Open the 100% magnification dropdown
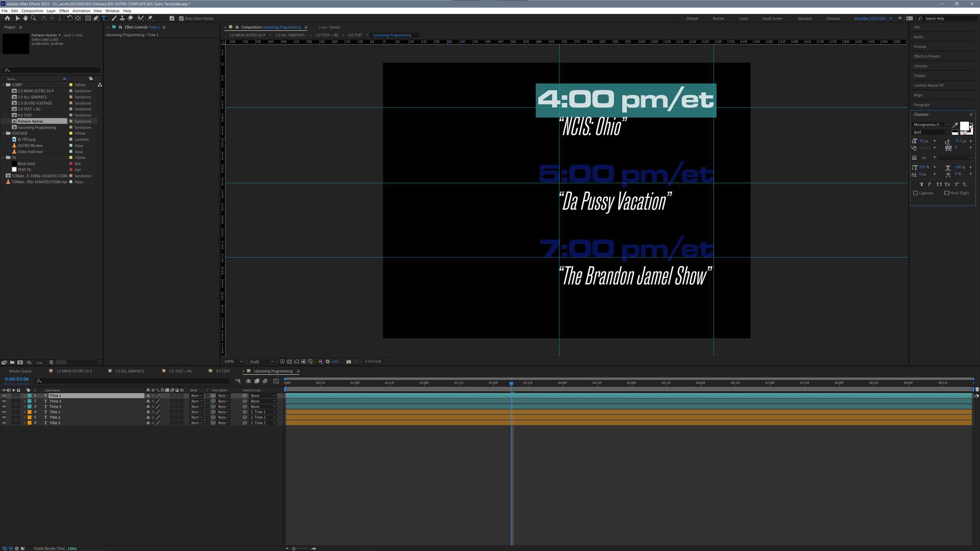 pyautogui.click(x=233, y=361)
